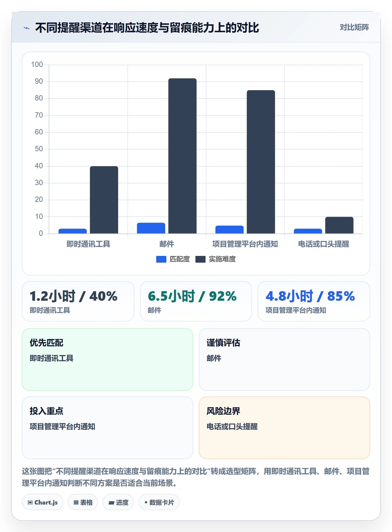Viewport: 392px width, 532px height.
Task: Click the 邮件 x-axis label
Action: coord(167,244)
